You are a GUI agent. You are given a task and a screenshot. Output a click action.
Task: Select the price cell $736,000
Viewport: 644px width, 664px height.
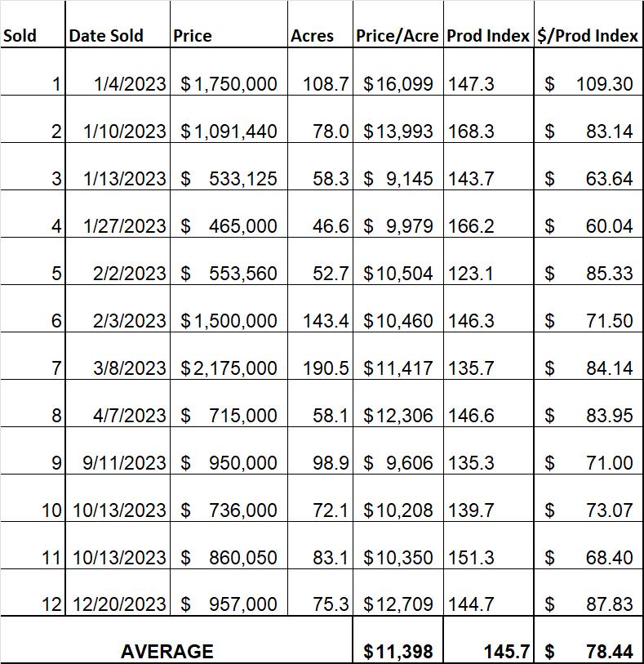pos(229,498)
